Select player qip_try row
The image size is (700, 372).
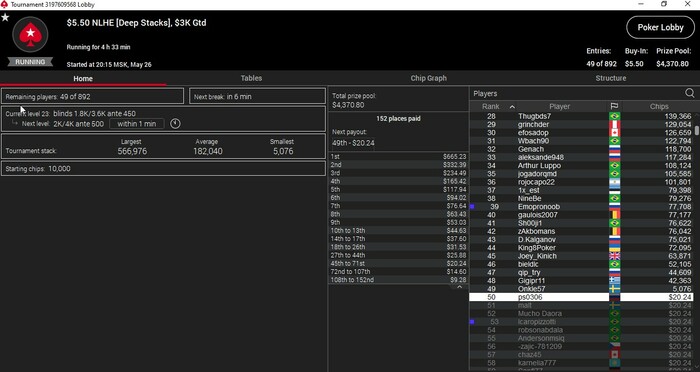[581, 272]
